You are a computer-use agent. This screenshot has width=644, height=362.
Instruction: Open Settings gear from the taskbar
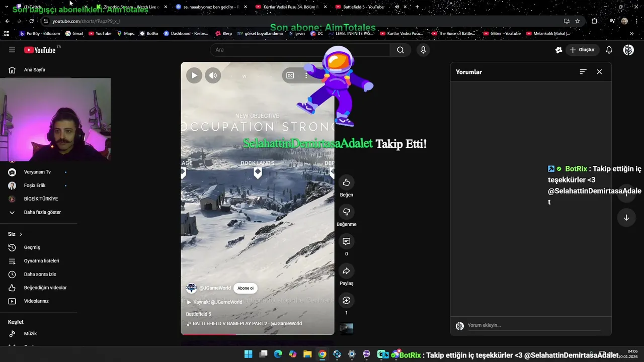[352, 354]
